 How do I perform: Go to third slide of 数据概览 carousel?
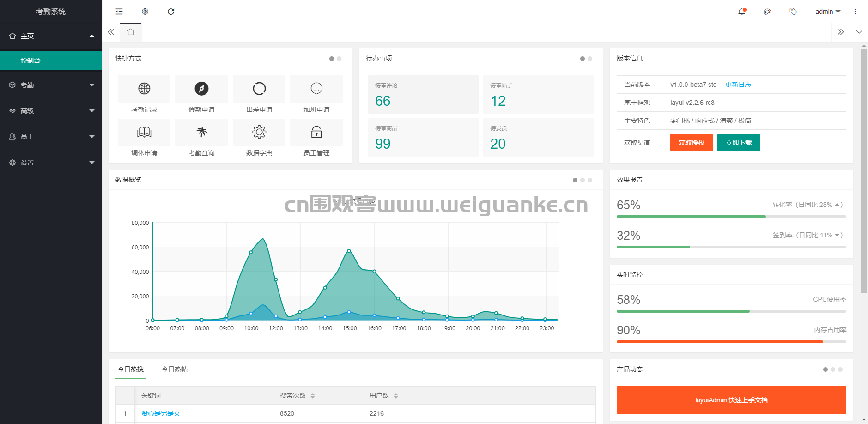590,180
